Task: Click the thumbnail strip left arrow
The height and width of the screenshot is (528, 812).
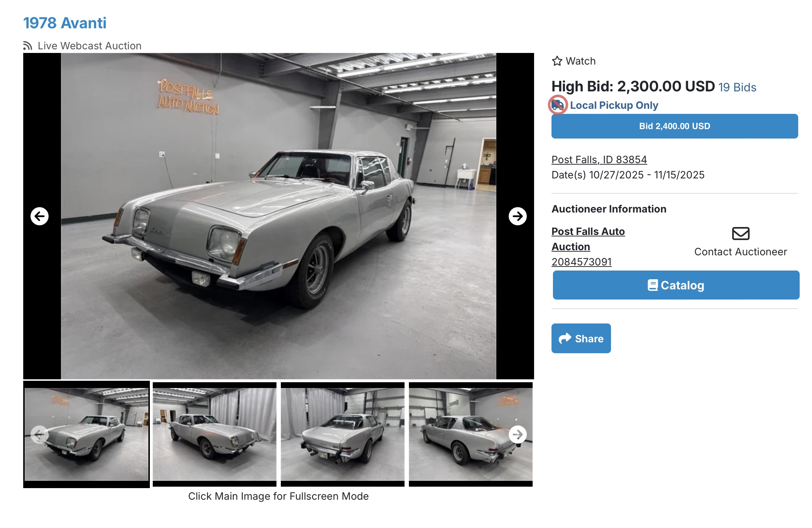Action: coord(40,434)
